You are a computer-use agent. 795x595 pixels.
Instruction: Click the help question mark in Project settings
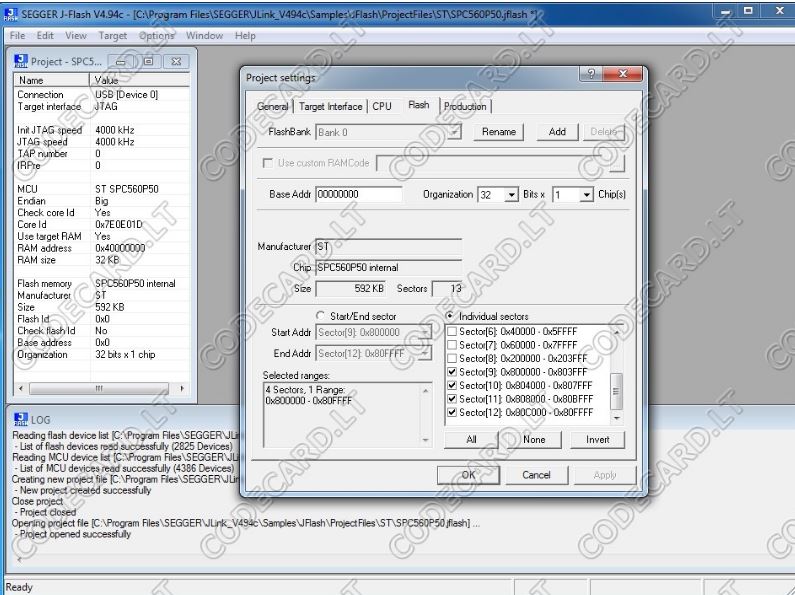pyautogui.click(x=591, y=74)
